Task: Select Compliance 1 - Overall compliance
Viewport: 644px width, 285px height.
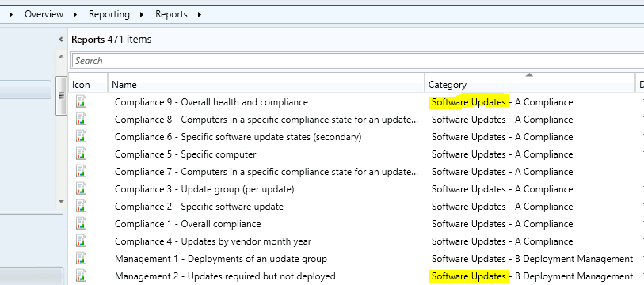Action: click(x=188, y=224)
